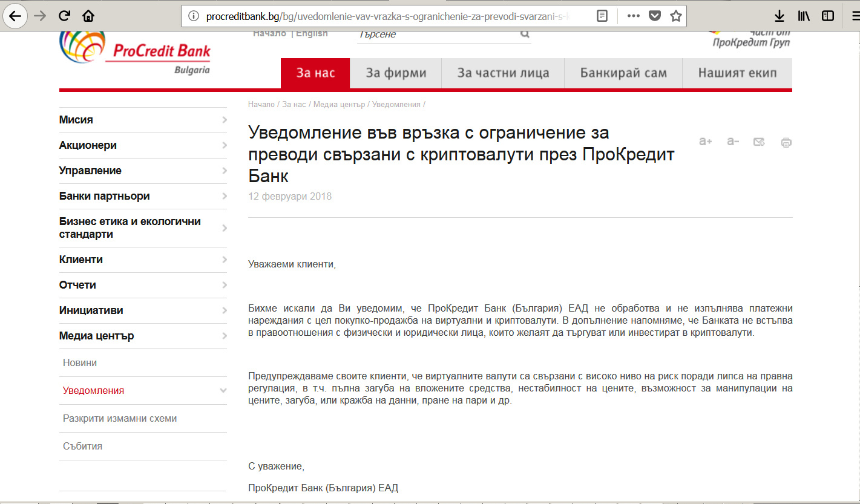Expand the Клиенти chevron
Screen dimensions: 860x504
tap(225, 260)
